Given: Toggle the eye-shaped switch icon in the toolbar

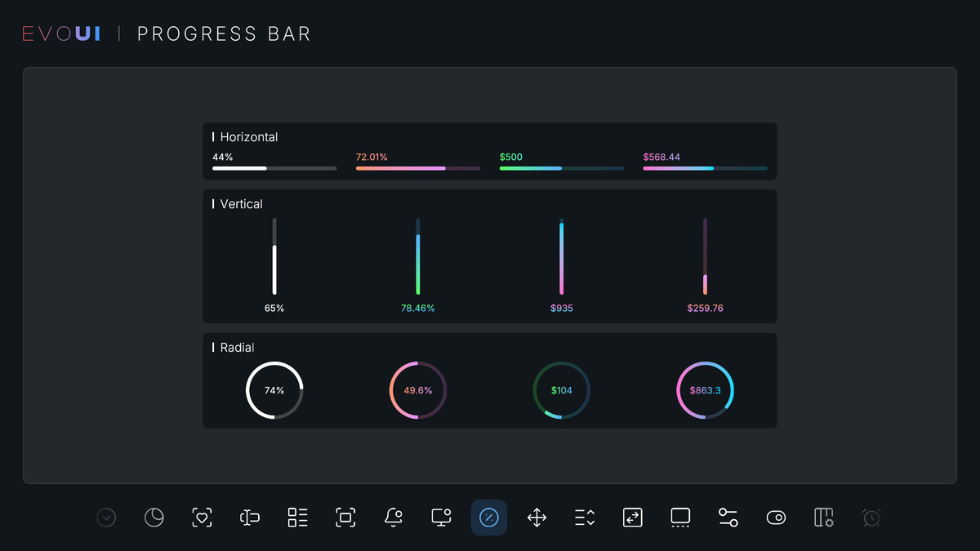Looking at the screenshot, I should pos(776,518).
